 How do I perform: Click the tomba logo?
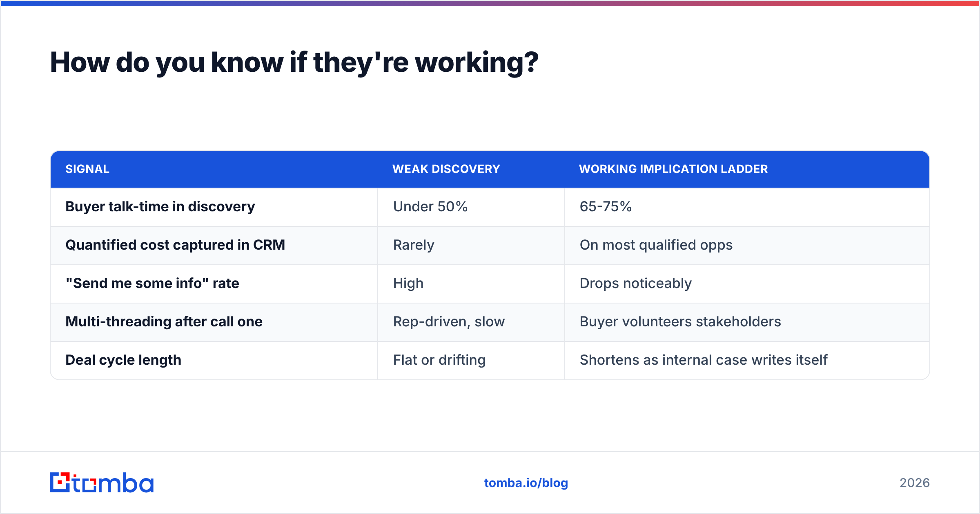point(102,483)
